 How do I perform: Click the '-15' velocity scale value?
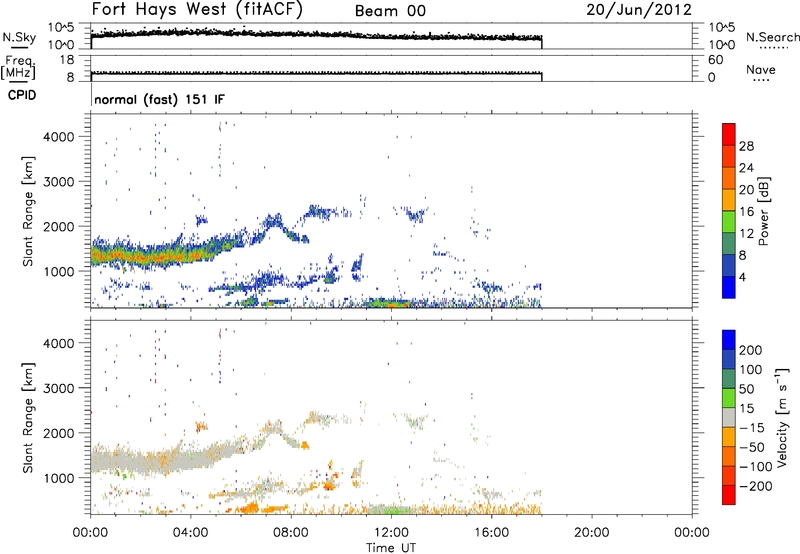[x=752, y=428]
